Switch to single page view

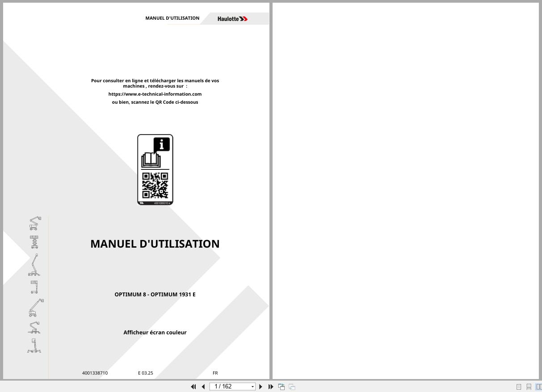519,387
